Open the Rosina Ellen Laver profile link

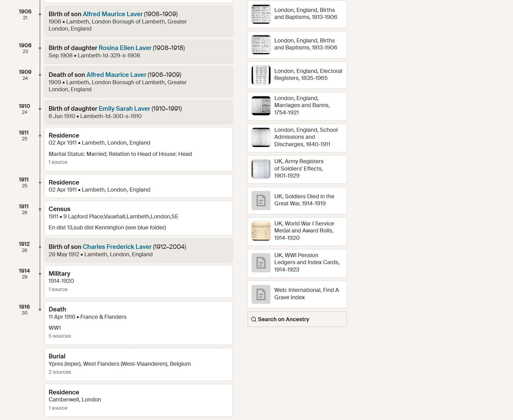(x=125, y=48)
